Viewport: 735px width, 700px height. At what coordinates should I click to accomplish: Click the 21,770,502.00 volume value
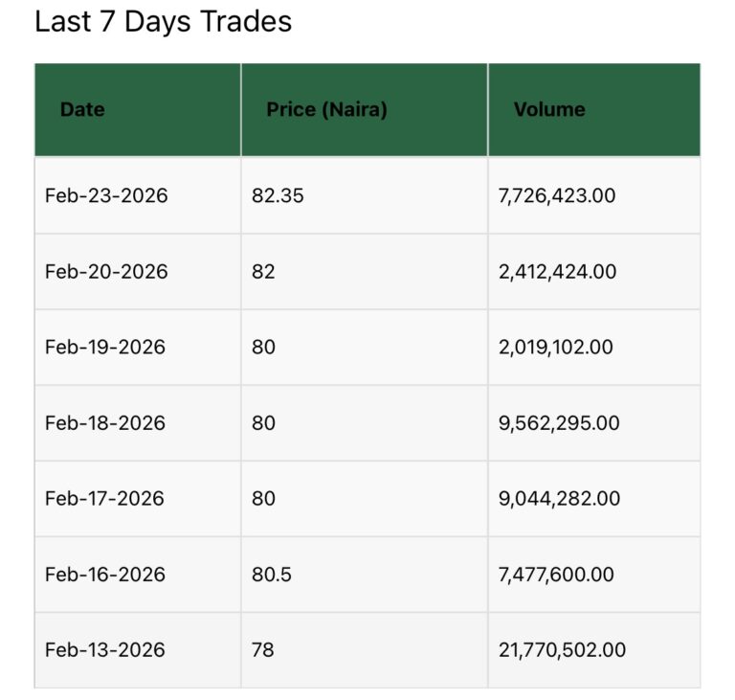[562, 650]
